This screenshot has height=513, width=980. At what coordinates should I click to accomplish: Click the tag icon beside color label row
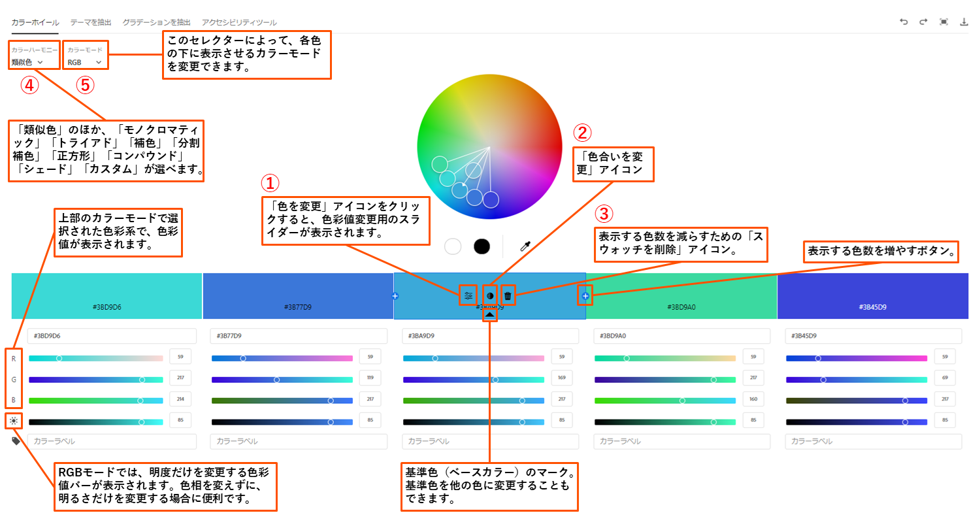[16, 441]
